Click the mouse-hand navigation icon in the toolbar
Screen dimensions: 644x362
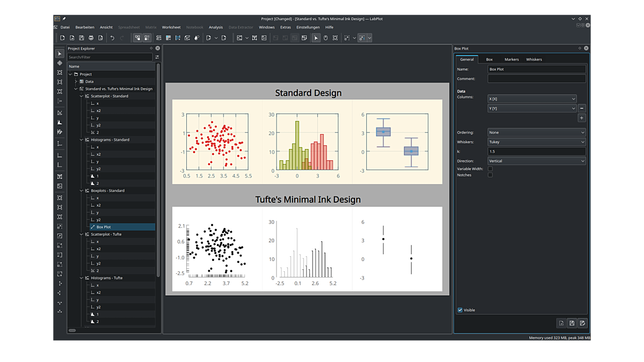[326, 38]
